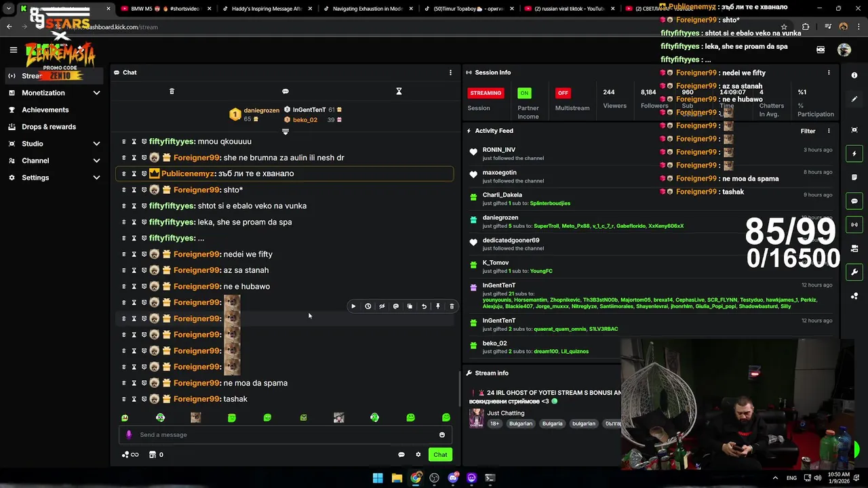Click the username Foreigner99 on 'nedei we fifty'

pyautogui.click(x=197, y=254)
